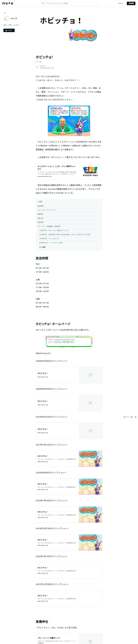Viewport: 138px width, 644px height.
Task: Click image placeholder icon in 2010年4月13日 card
Action: (x=90, y=431)
